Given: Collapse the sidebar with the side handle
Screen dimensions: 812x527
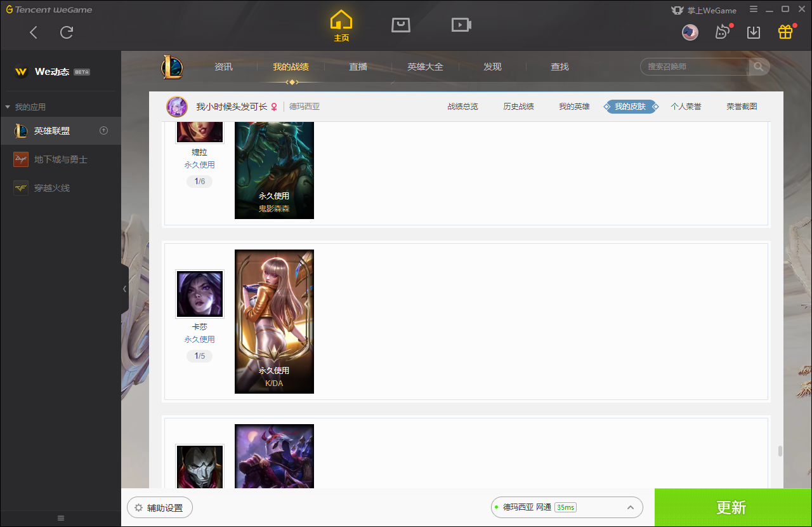Looking at the screenshot, I should pyautogui.click(x=124, y=289).
